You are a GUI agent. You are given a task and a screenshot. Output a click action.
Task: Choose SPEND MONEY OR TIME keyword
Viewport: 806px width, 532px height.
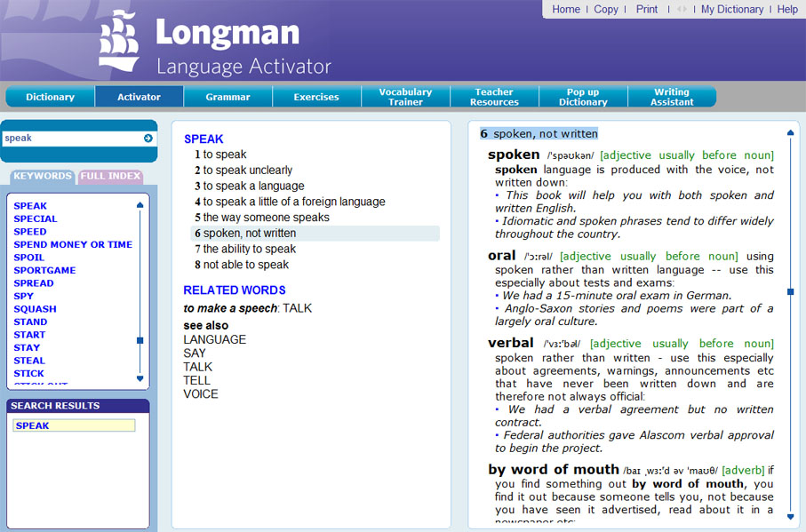[73, 244]
